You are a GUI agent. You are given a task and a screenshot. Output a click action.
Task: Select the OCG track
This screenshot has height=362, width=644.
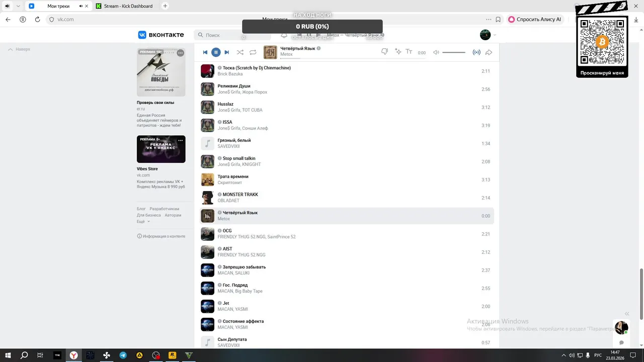click(x=347, y=234)
